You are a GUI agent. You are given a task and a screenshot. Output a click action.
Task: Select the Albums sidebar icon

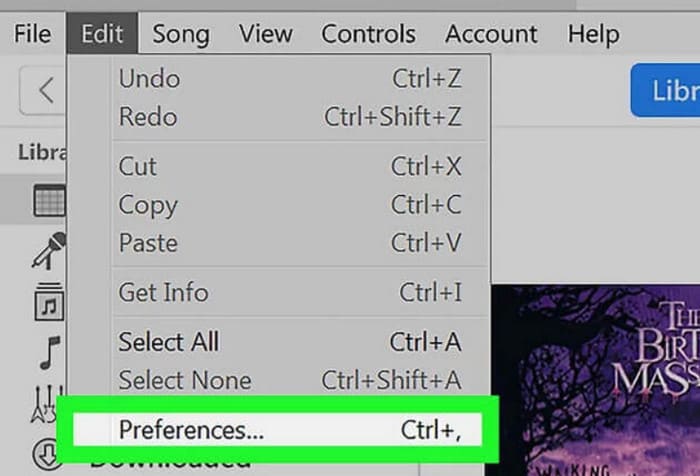(48, 302)
